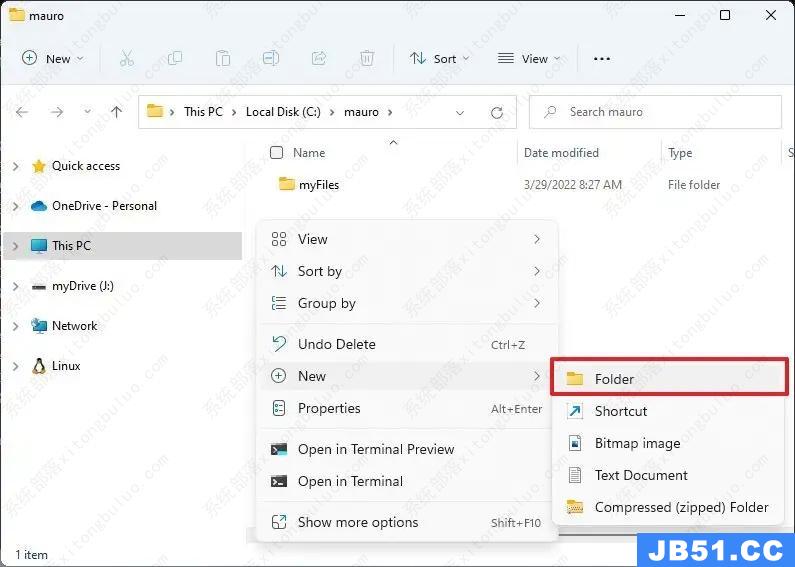Open the See more ellipsis menu
The image size is (795, 567).
pos(601,59)
